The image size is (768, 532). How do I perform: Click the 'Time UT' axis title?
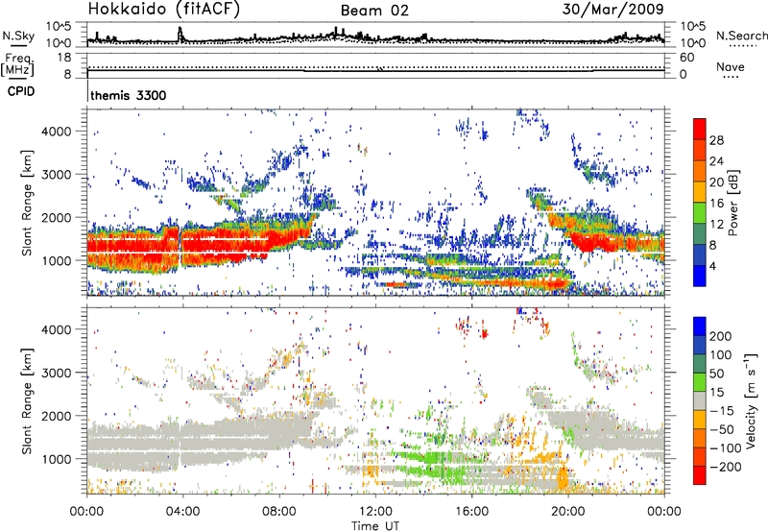point(375,526)
